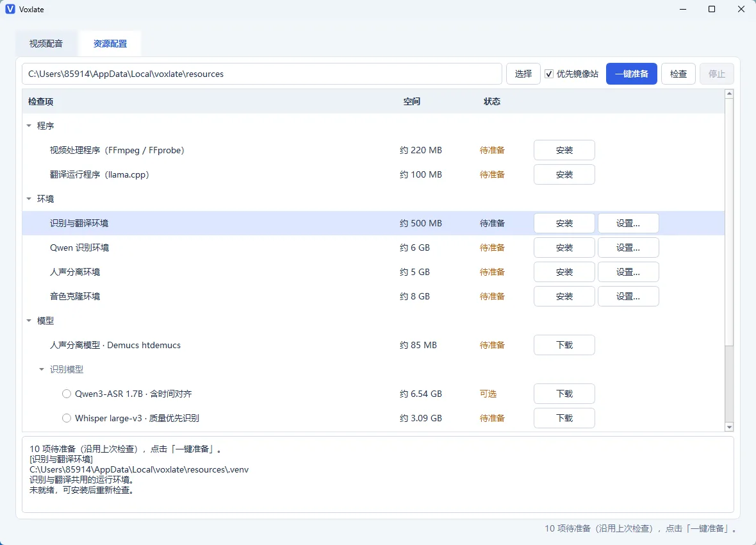Click the 约 220 MB size cell
This screenshot has width=756, height=545.
click(x=420, y=150)
